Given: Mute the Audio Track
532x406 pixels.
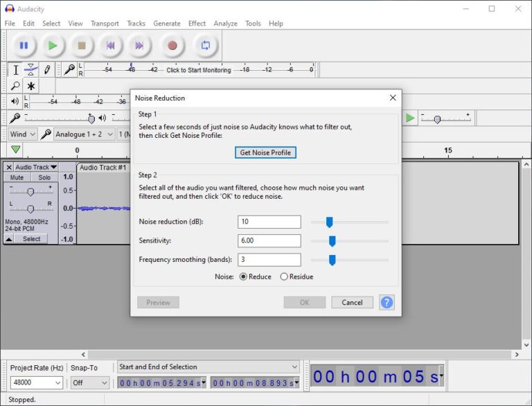Looking at the screenshot, I should click(x=17, y=177).
